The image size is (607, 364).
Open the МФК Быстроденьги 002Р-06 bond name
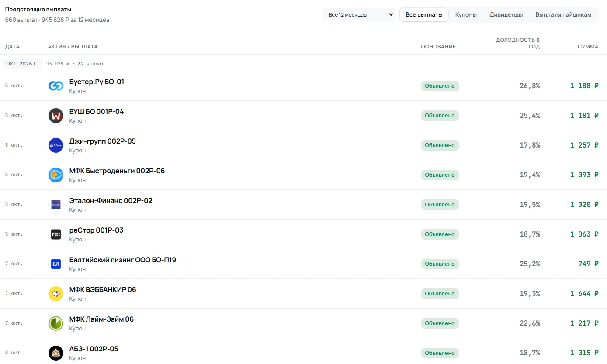[117, 171]
